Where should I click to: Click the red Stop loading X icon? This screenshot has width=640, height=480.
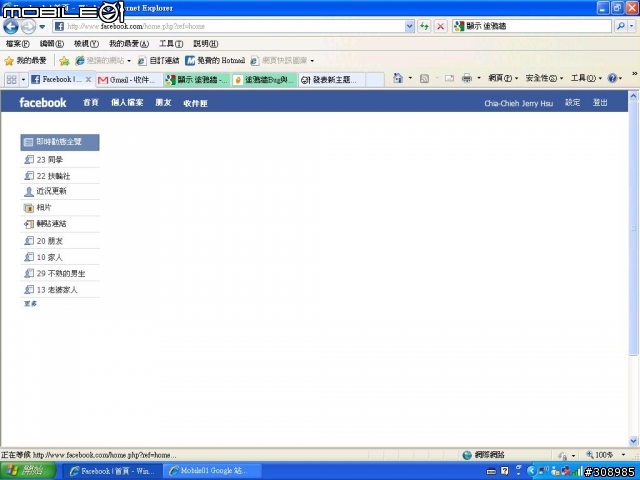pyautogui.click(x=440, y=27)
